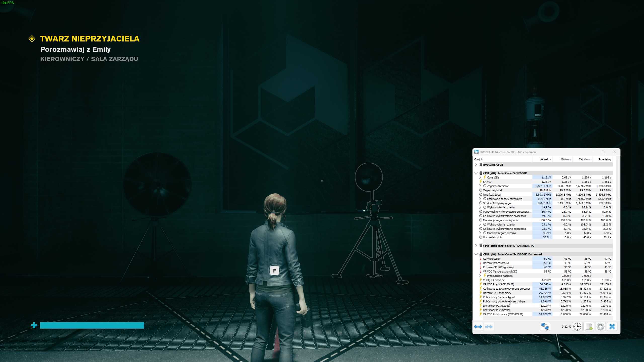The width and height of the screenshot is (644, 362).
Task: Click the Minimum column header
Action: click(x=562, y=159)
